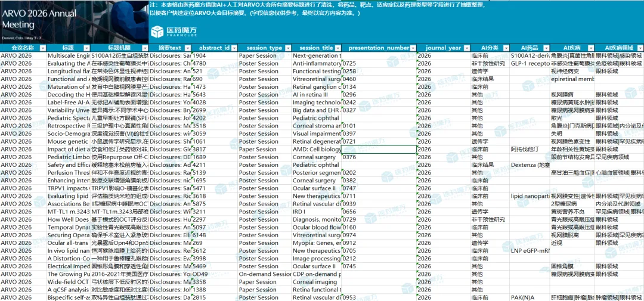Open the 摘要text column filter dropdown
Screen dimensions: 644x301
pos(187,48)
